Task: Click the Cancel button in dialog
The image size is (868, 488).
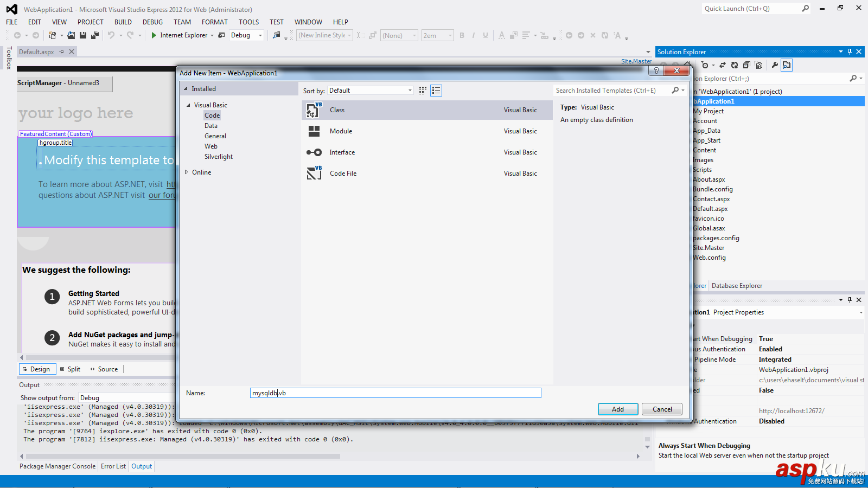Action: click(x=662, y=409)
